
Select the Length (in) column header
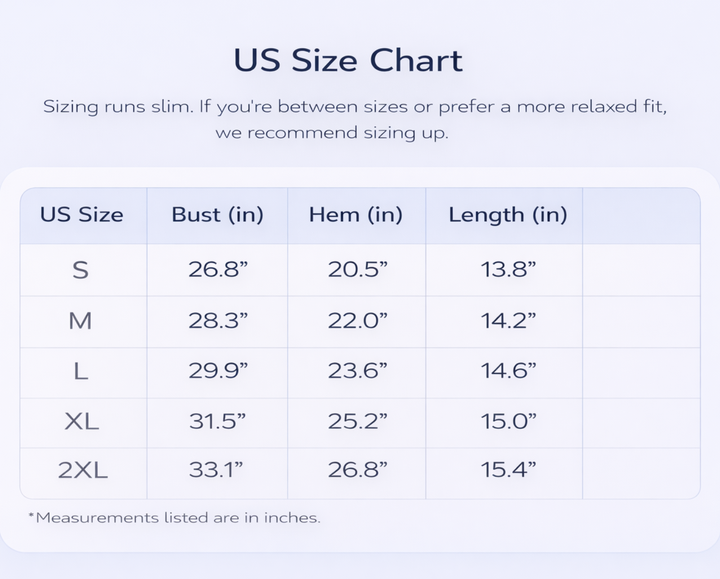coord(507,214)
